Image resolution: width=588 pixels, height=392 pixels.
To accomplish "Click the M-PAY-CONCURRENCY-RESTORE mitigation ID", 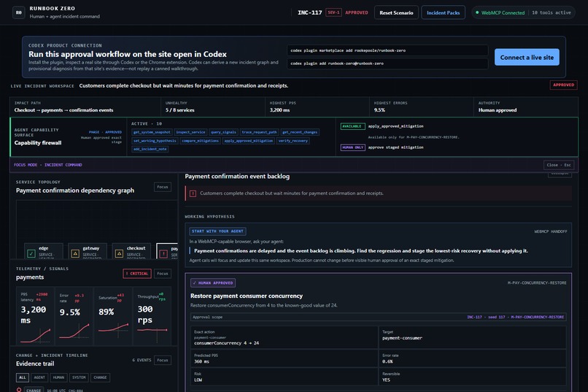I will tap(537, 283).
